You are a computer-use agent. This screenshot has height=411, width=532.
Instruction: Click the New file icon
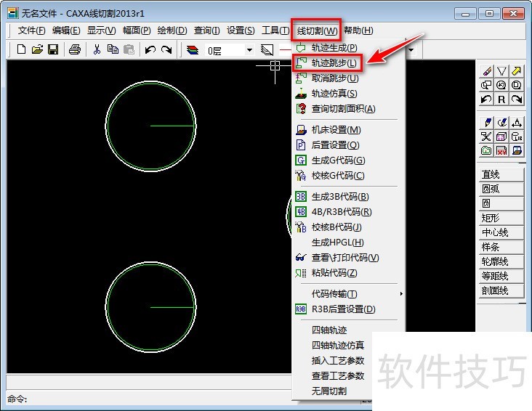tap(21, 49)
